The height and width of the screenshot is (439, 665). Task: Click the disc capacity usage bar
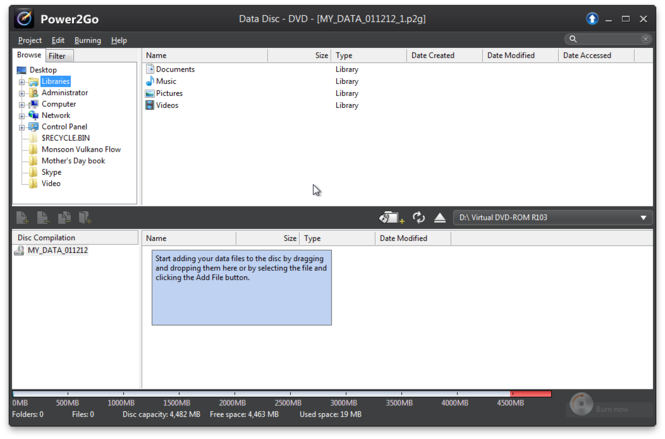[x=282, y=394]
